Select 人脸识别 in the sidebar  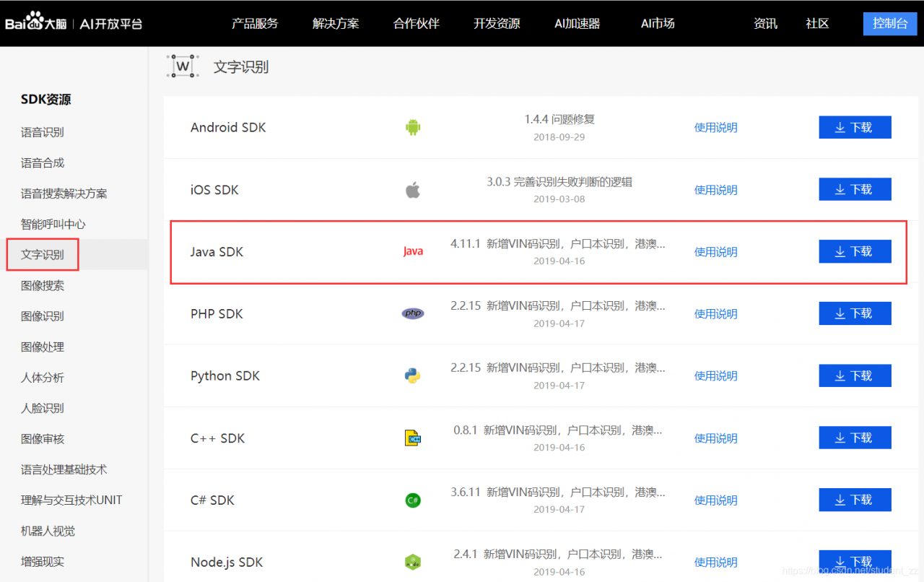43,409
